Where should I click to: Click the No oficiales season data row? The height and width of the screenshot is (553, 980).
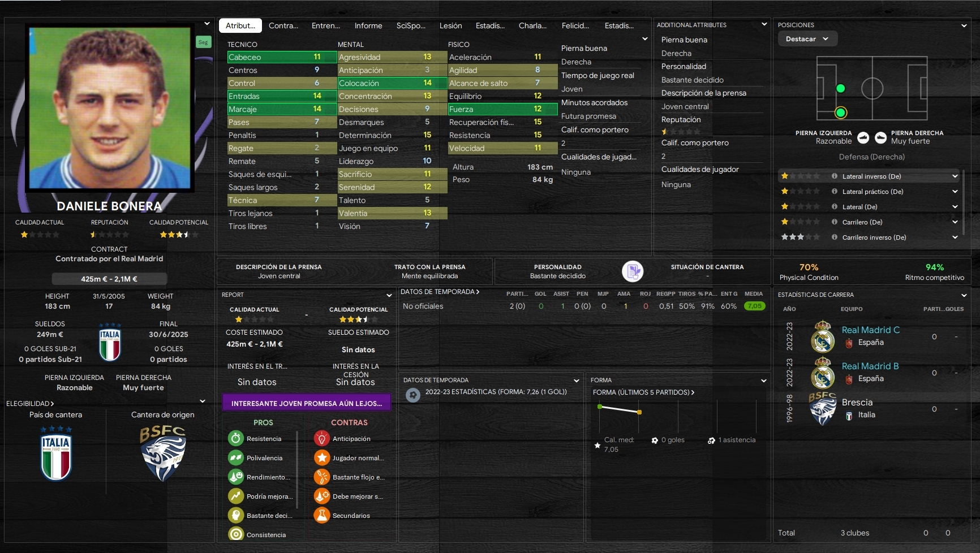click(583, 306)
